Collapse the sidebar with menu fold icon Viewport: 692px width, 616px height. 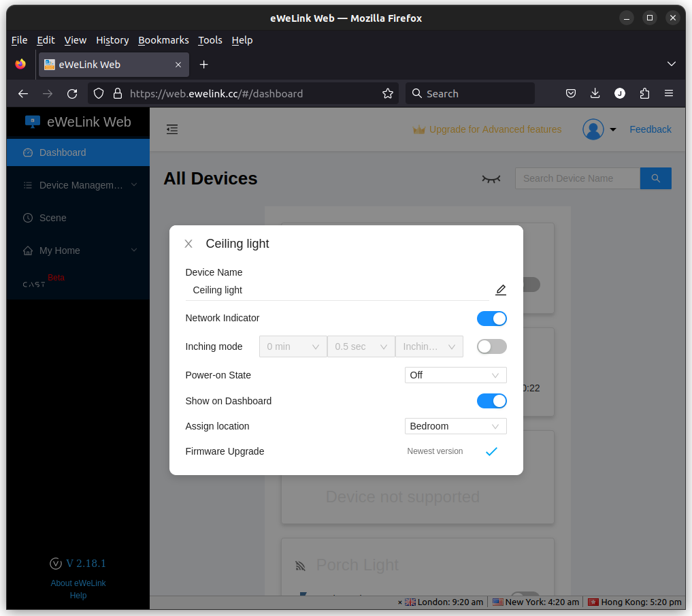pyautogui.click(x=172, y=129)
